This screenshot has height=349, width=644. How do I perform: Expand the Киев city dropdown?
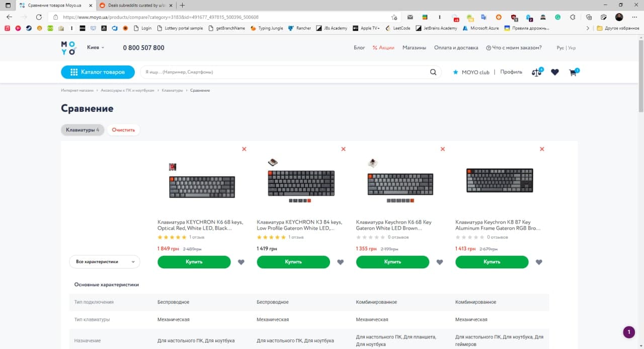(x=96, y=47)
